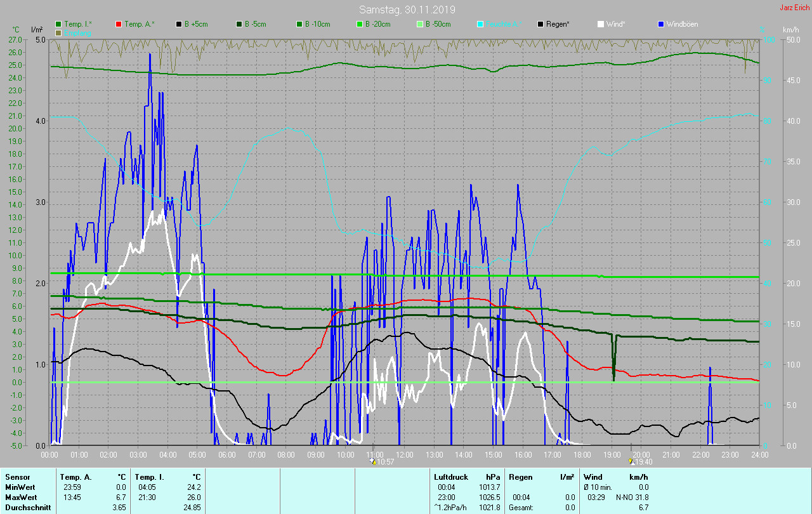Click the B -5cm legend square
Viewport: 812px width, 514px height.
coord(239,24)
